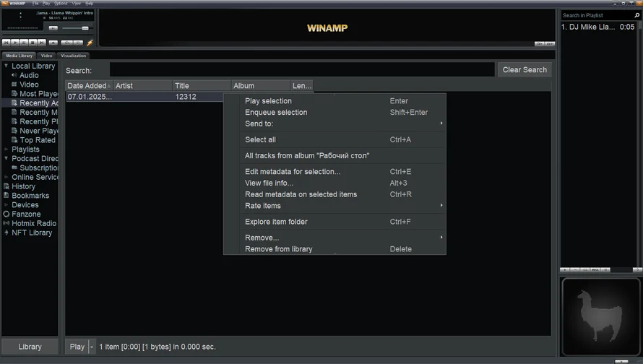Expand the Devices tree node

6,204
